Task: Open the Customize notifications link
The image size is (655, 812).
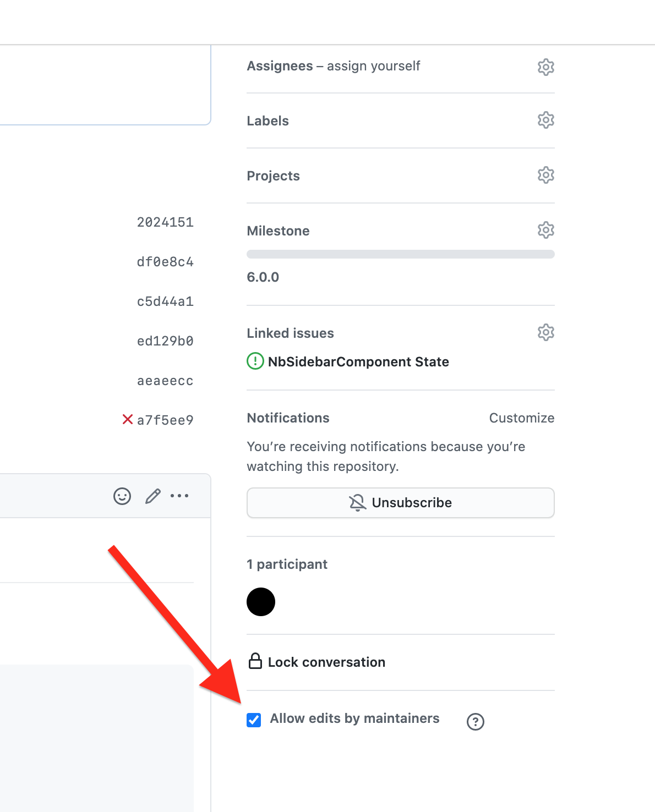Action: tap(522, 418)
